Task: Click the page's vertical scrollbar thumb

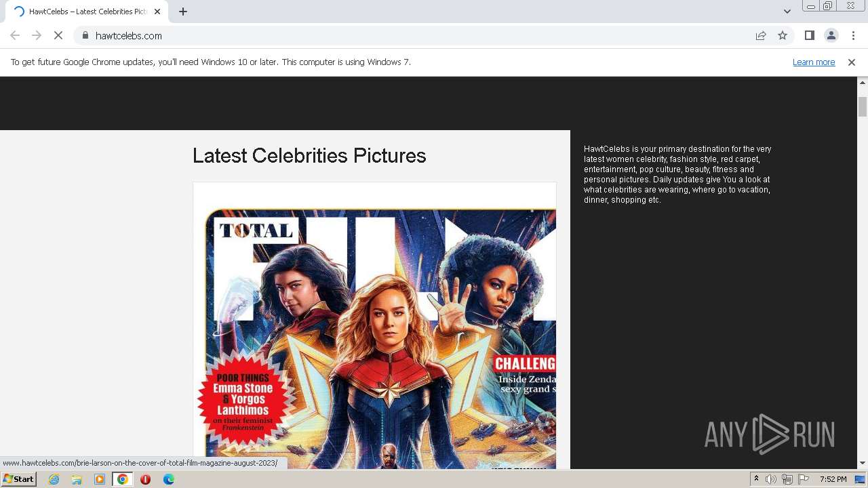Action: click(863, 106)
